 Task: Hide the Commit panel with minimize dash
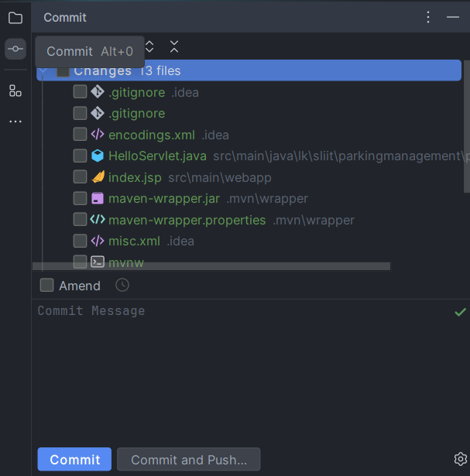click(453, 17)
